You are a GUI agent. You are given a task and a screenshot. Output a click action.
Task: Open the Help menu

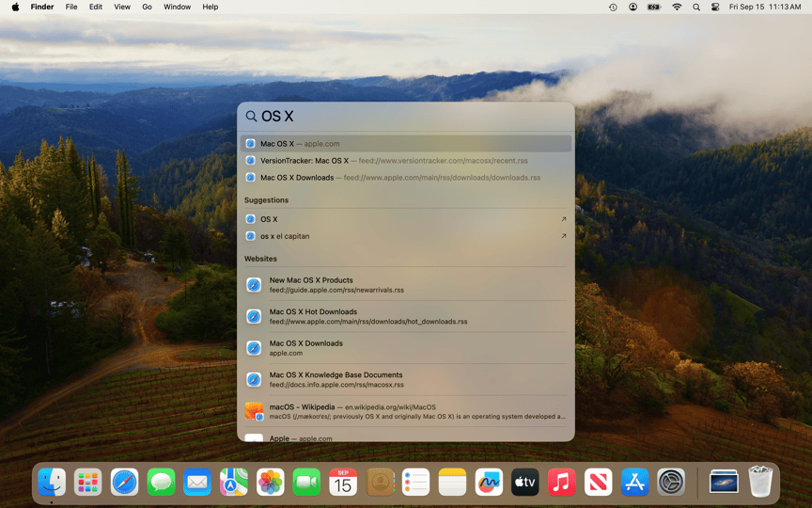pos(211,7)
